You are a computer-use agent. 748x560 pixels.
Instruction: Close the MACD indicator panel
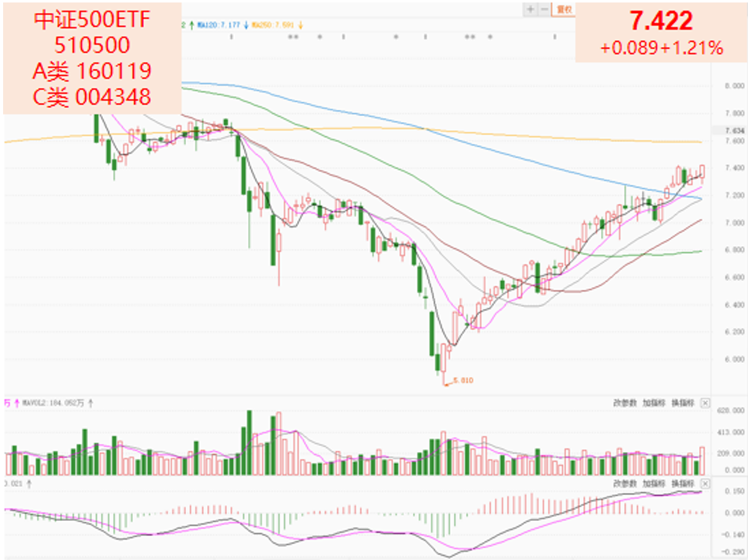pyautogui.click(x=705, y=483)
